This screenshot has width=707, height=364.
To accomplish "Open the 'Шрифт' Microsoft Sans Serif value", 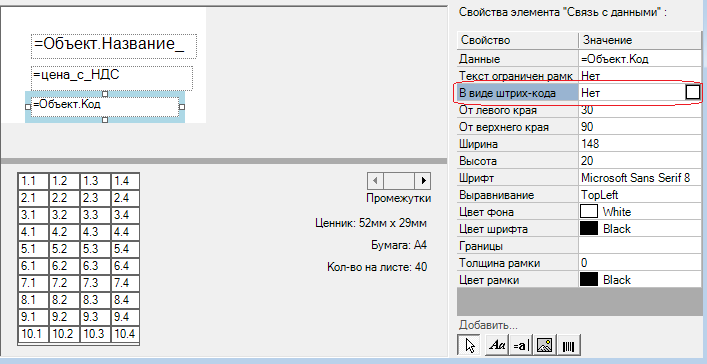I will point(640,178).
